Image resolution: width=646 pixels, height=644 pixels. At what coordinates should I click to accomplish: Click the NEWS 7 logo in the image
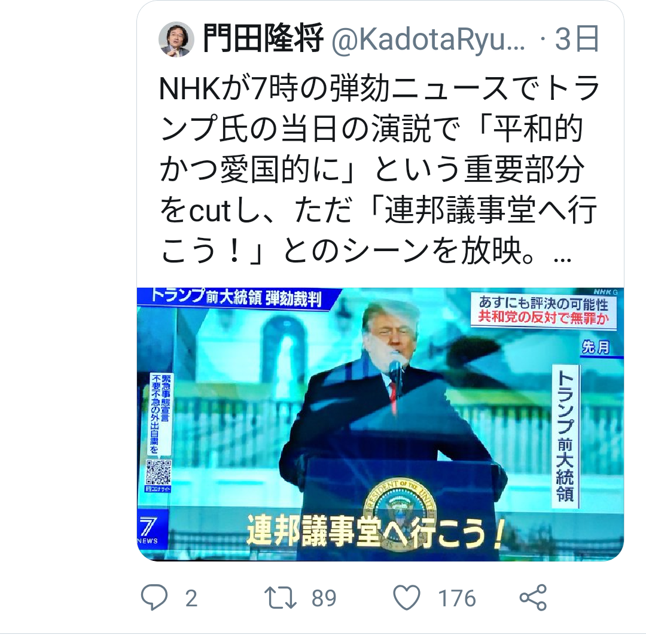(150, 529)
